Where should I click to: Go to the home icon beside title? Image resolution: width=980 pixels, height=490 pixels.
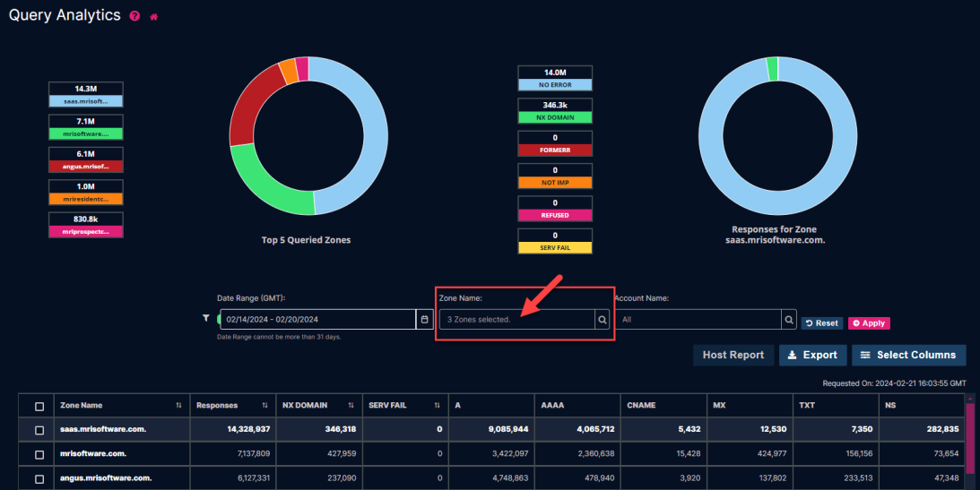pos(153,17)
